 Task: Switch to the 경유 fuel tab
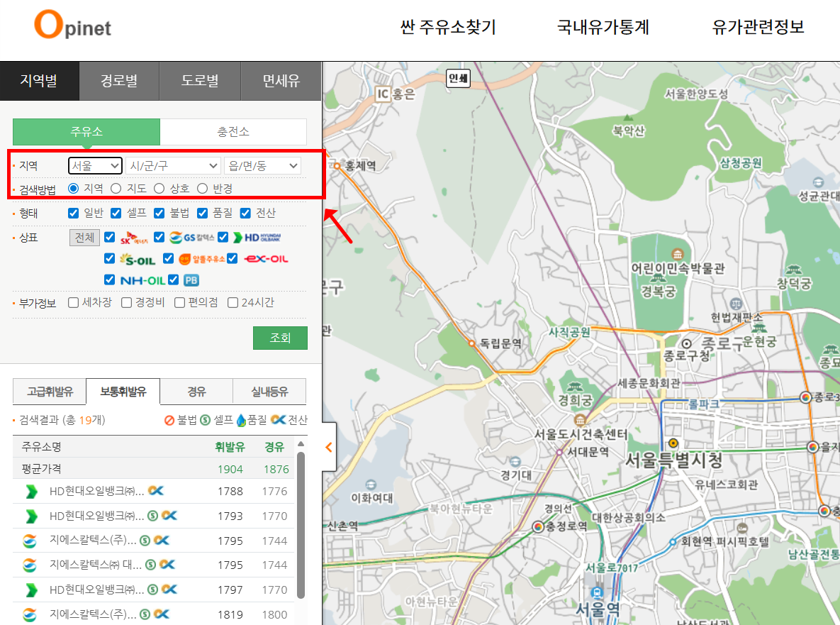click(x=196, y=392)
